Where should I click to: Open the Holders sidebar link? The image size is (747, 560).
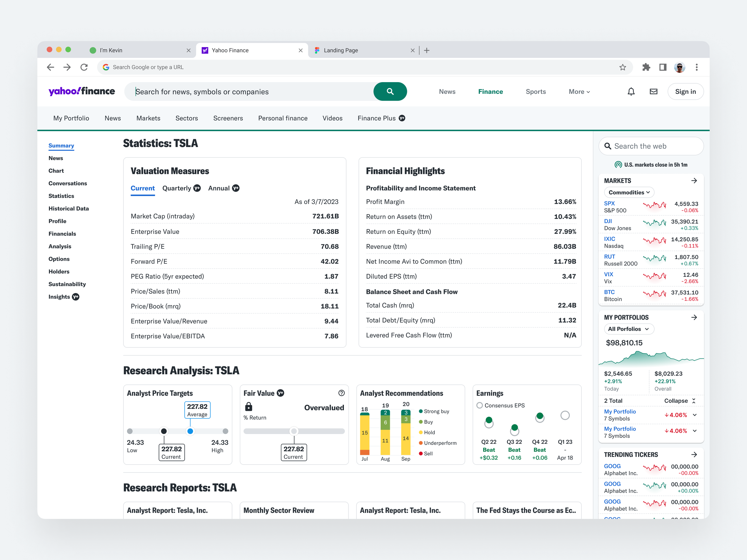coord(59,271)
